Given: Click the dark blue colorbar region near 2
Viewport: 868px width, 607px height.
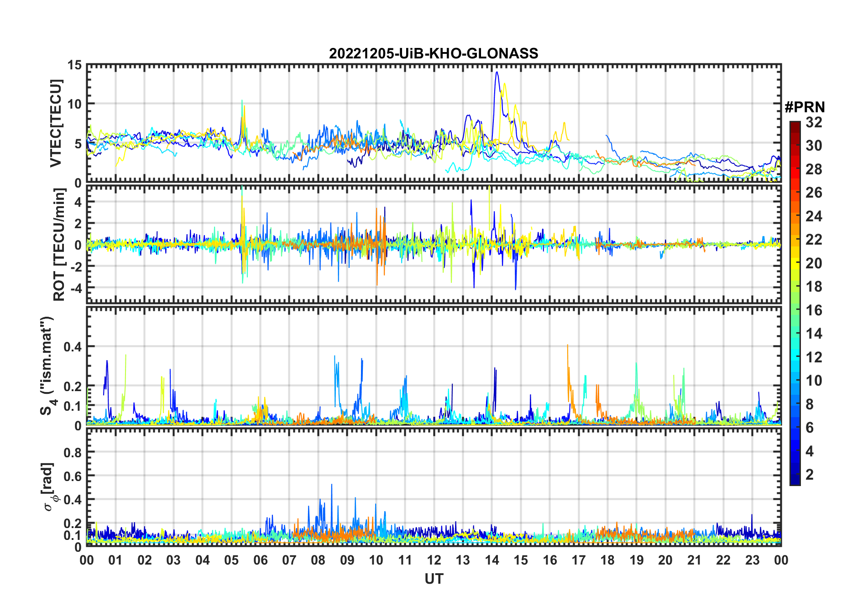Looking at the screenshot, I should click(795, 475).
